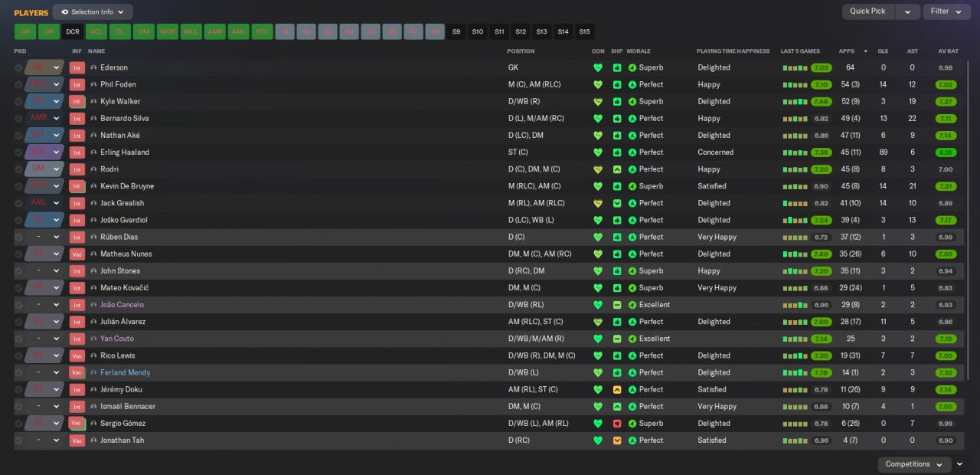The width and height of the screenshot is (980, 475).
Task: Toggle the pick circle for Nathan Aké
Action: [x=18, y=136]
